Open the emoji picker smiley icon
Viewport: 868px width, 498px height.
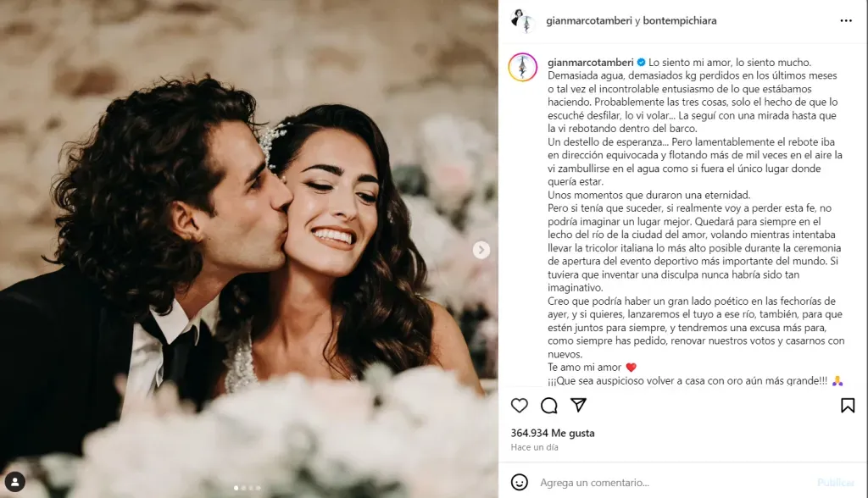[x=520, y=482]
